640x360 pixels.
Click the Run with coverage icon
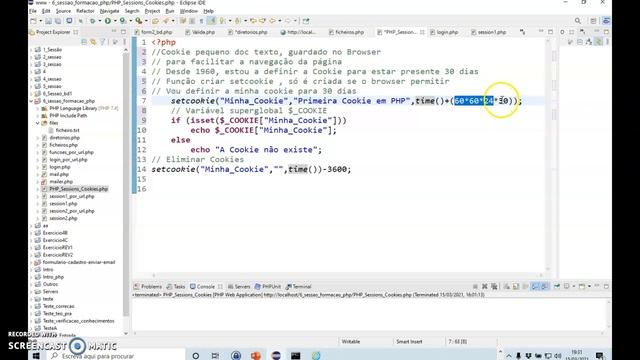122,21
